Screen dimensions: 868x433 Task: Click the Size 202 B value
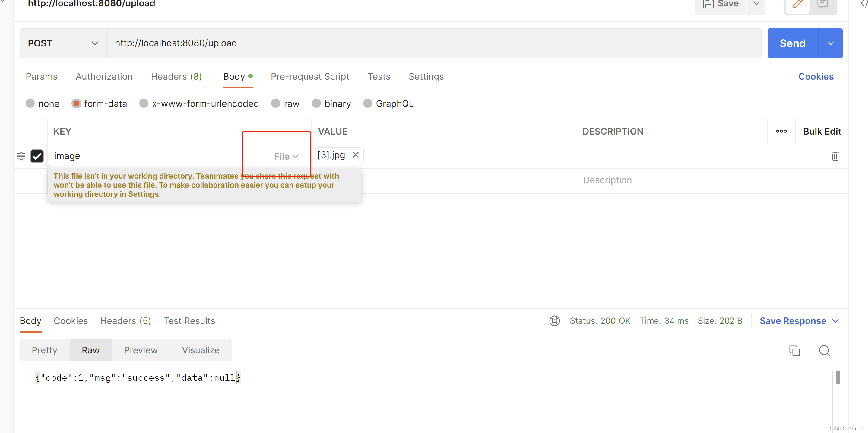(x=720, y=321)
